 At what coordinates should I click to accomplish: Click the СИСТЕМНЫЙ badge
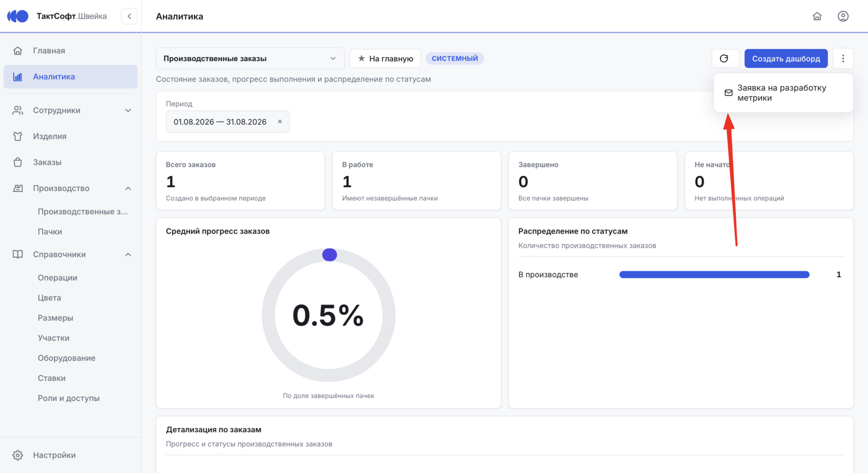(455, 58)
